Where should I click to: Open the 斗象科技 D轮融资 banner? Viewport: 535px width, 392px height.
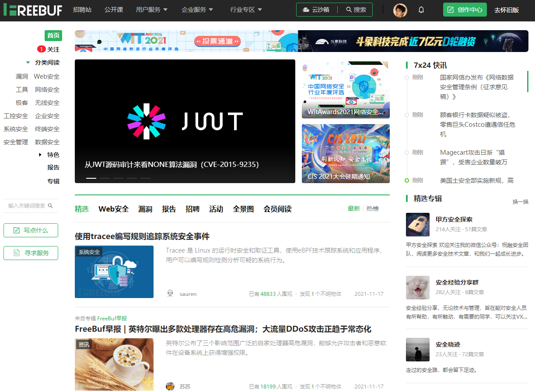coord(413,41)
